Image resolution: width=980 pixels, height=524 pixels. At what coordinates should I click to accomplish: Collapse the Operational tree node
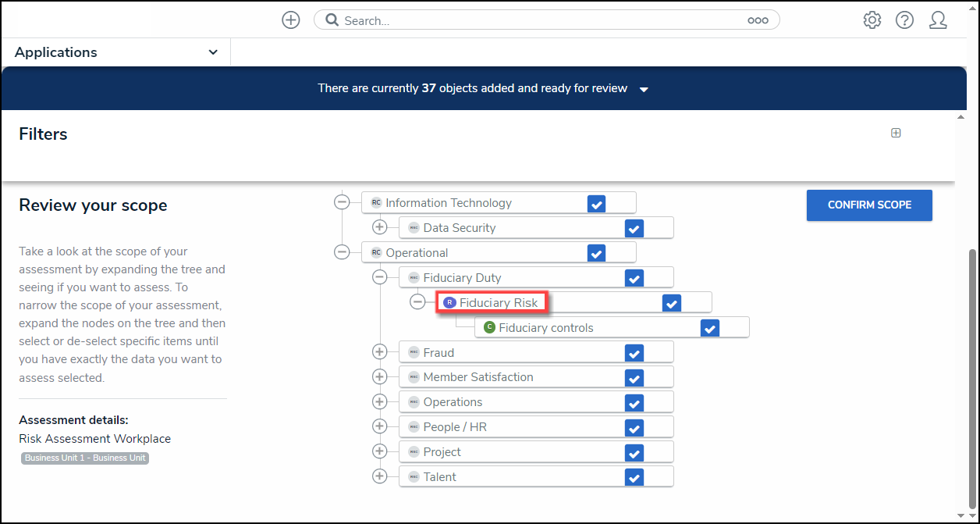(x=342, y=252)
